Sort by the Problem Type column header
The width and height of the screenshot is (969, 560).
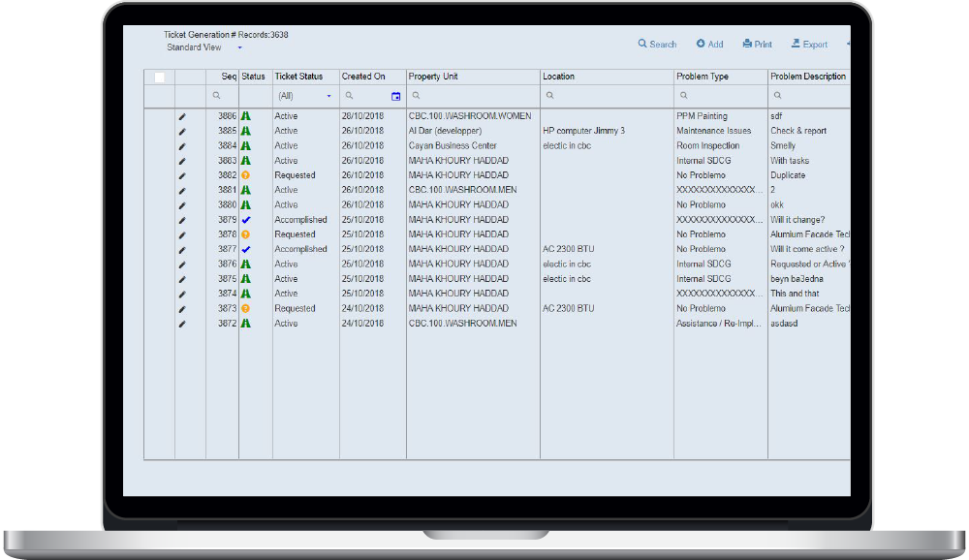pos(703,77)
